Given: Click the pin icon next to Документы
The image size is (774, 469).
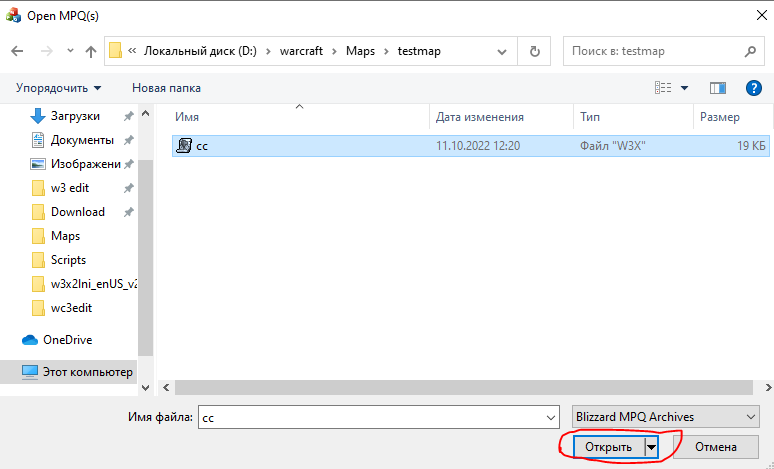Looking at the screenshot, I should point(128,140).
